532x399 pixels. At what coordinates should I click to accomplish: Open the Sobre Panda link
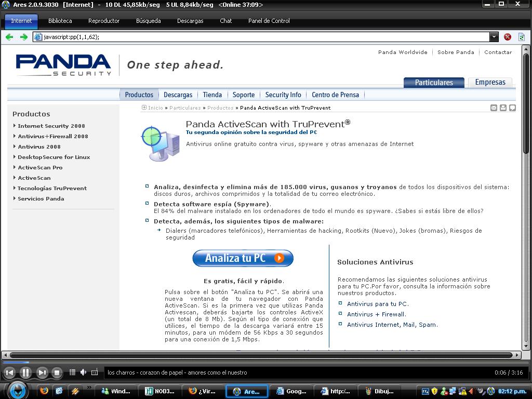[456, 52]
